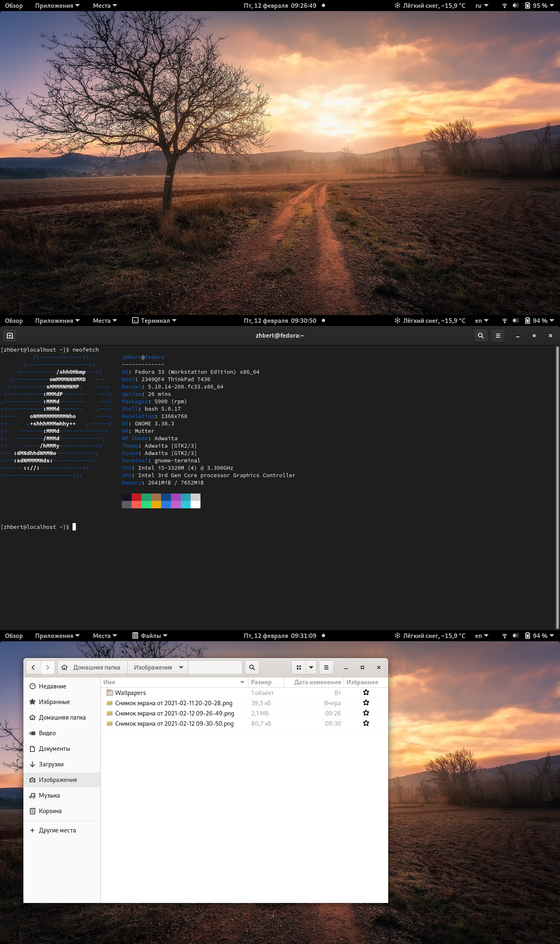Image resolution: width=560 pixels, height=944 pixels.
Task: Open Приложения in the 09:30:50 top bar
Action: [x=57, y=321]
